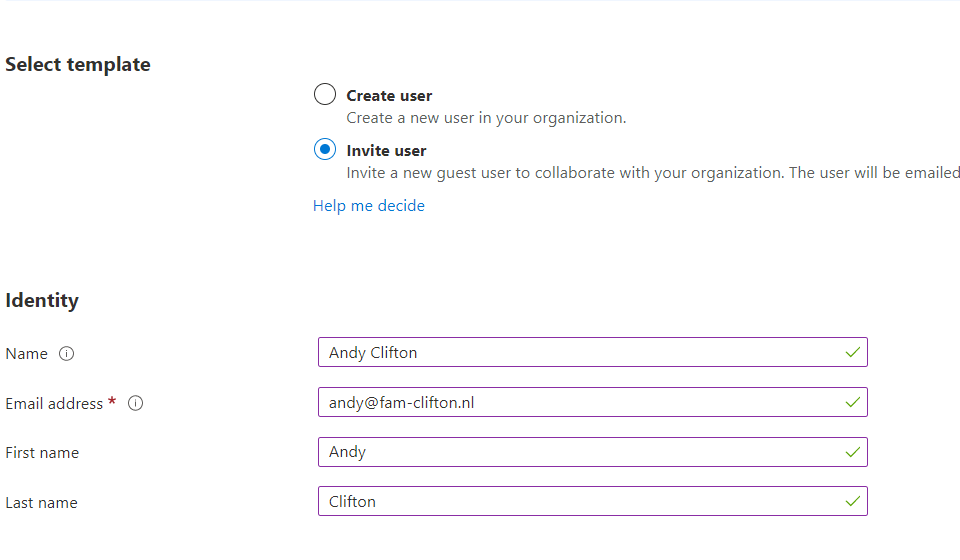Click the Select template section heading

(x=78, y=64)
